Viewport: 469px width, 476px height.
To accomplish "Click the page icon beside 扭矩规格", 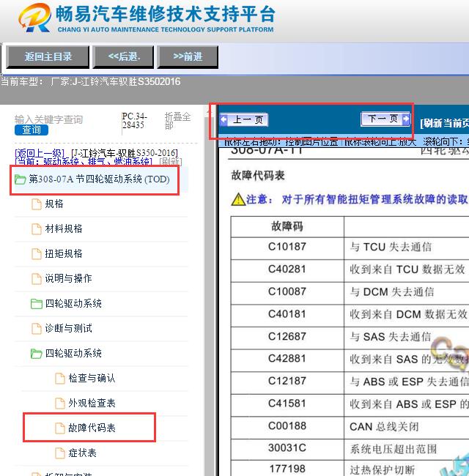I will 37,254.
